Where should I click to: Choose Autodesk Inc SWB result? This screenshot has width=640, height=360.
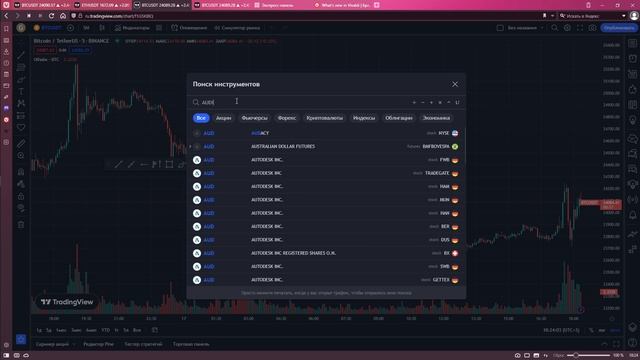pyautogui.click(x=326, y=267)
